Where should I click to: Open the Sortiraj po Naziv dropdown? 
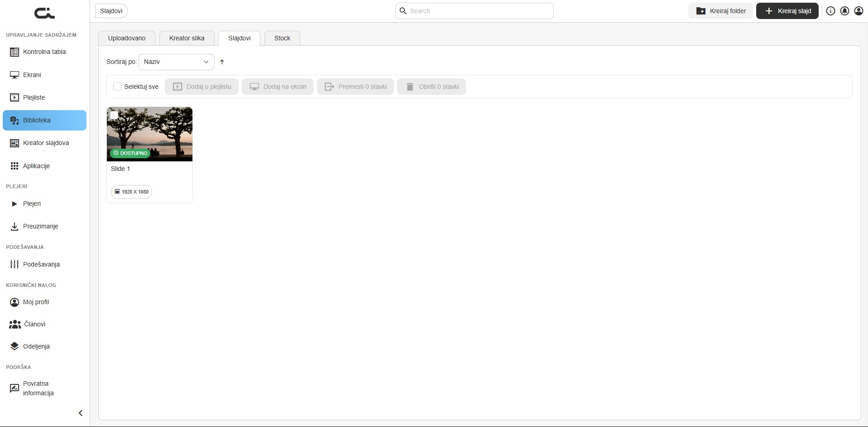tap(176, 62)
